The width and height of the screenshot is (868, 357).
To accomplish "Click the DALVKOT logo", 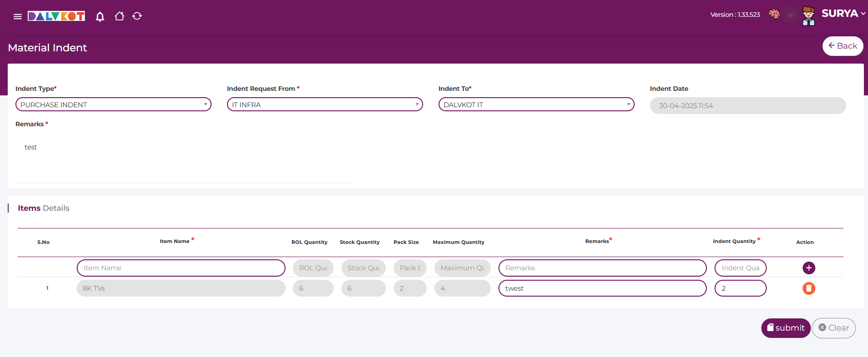I will 56,16.
